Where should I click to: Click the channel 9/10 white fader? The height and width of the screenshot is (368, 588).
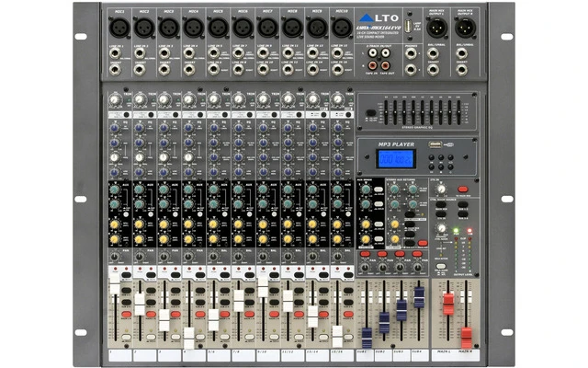pyautogui.click(x=263, y=286)
